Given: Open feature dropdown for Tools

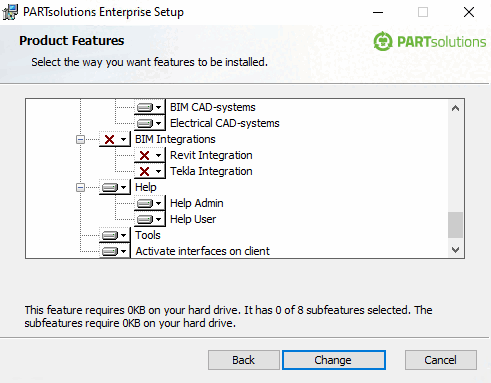Looking at the screenshot, I should (x=114, y=235).
